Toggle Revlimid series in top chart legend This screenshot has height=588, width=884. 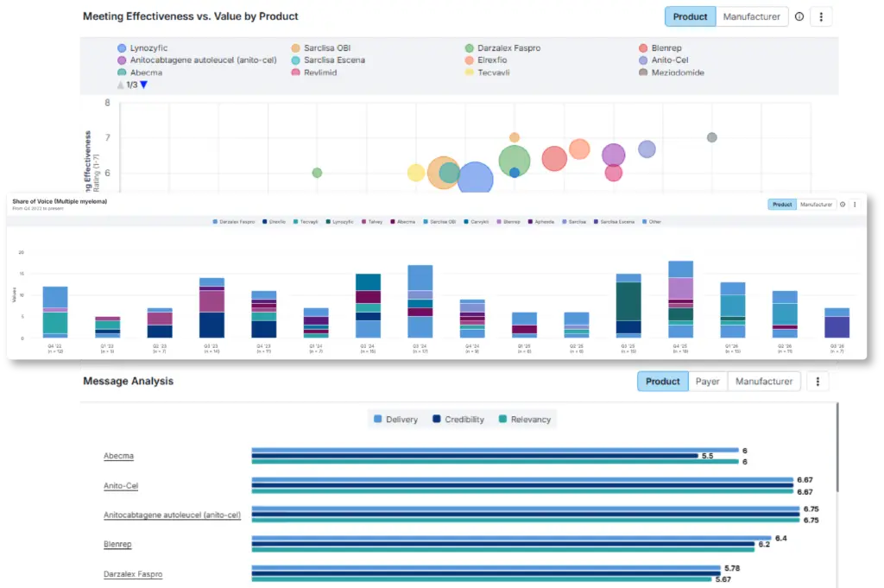coord(314,73)
